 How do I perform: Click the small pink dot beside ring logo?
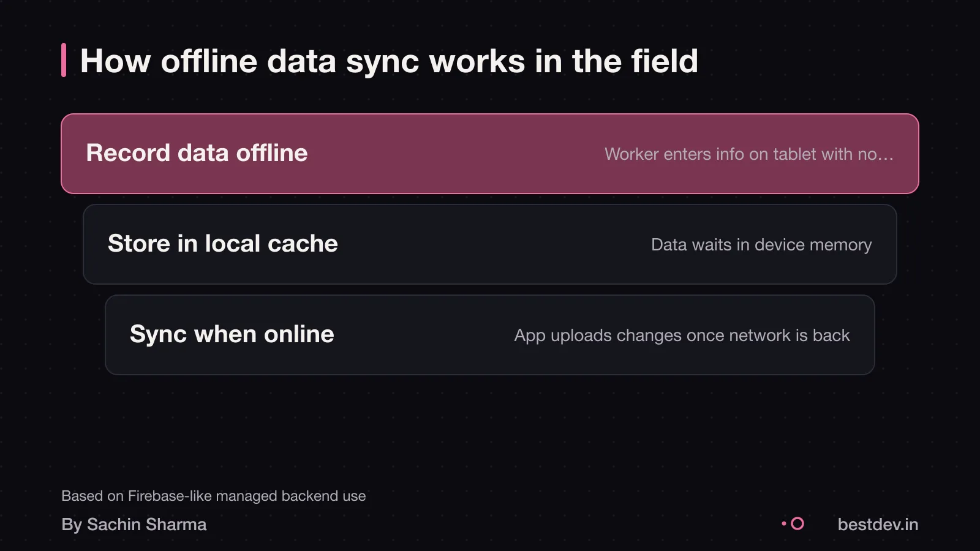pyautogui.click(x=784, y=523)
